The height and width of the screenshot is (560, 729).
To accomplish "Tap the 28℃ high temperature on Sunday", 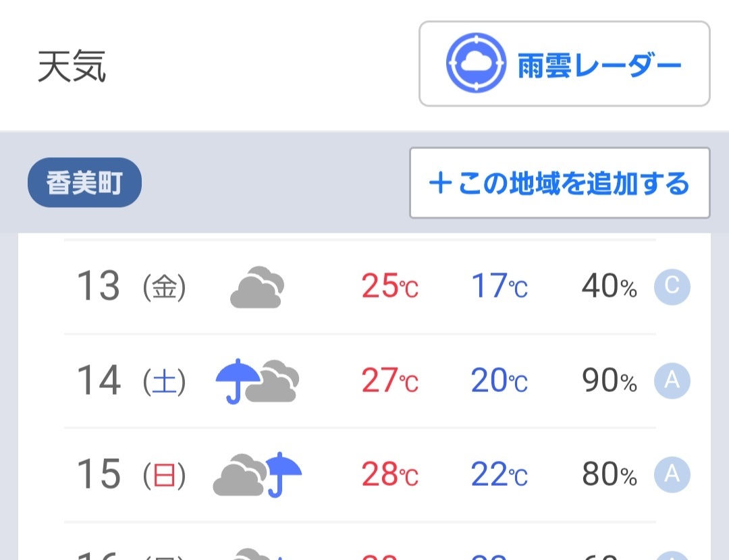I will click(390, 474).
